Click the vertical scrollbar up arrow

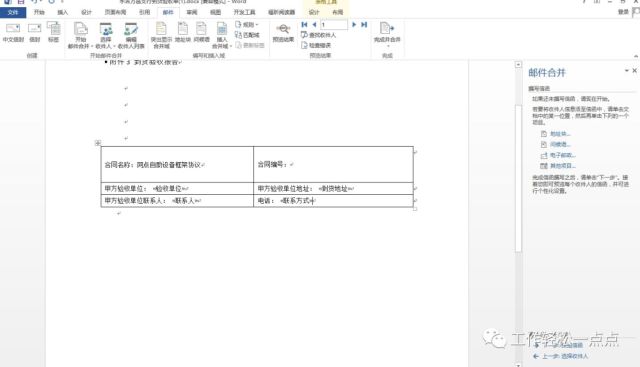pyautogui.click(x=518, y=65)
